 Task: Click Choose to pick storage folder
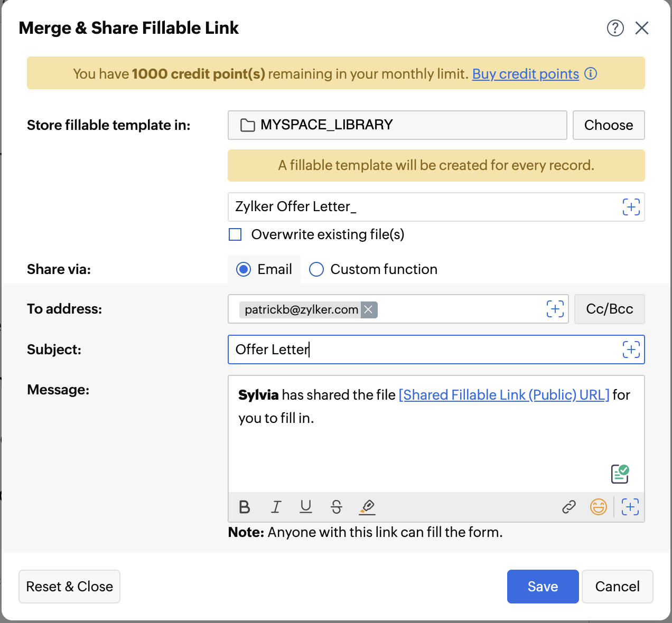(x=608, y=125)
